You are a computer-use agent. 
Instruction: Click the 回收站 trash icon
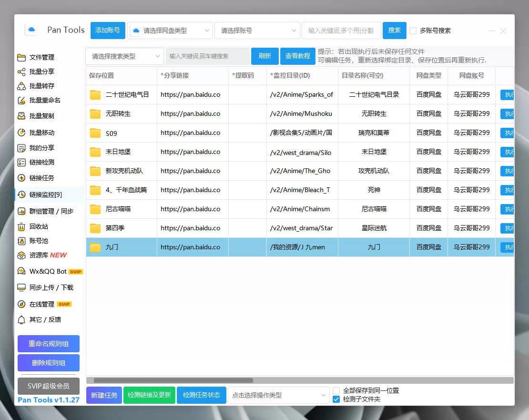click(x=21, y=227)
